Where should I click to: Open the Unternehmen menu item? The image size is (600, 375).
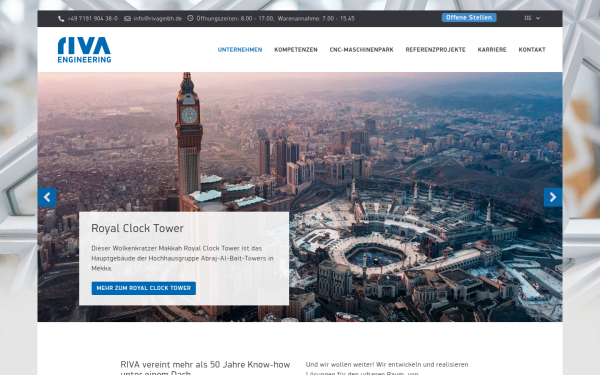[240, 50]
